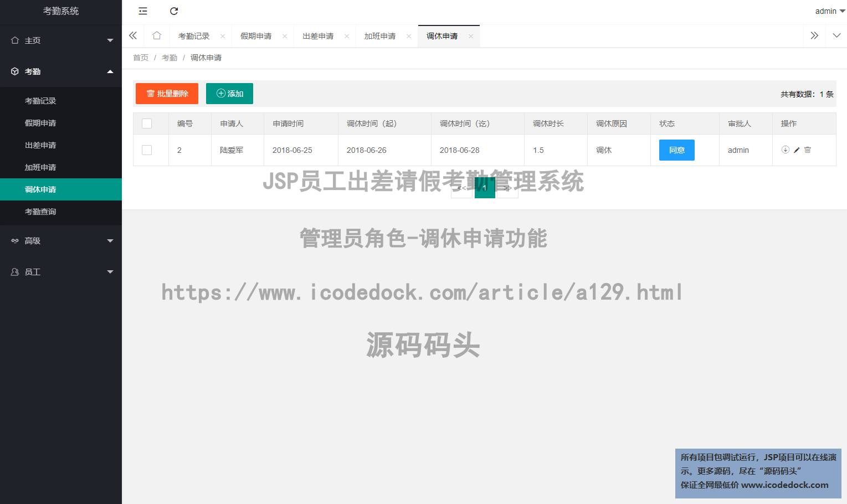Go to next page with >> button
The height and width of the screenshot is (504, 847).
[x=507, y=188]
